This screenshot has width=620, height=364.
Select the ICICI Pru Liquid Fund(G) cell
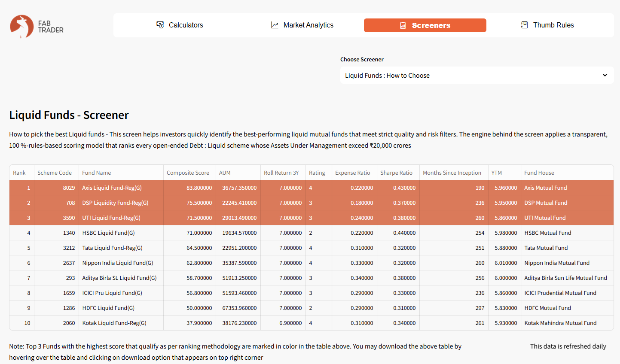point(121,293)
